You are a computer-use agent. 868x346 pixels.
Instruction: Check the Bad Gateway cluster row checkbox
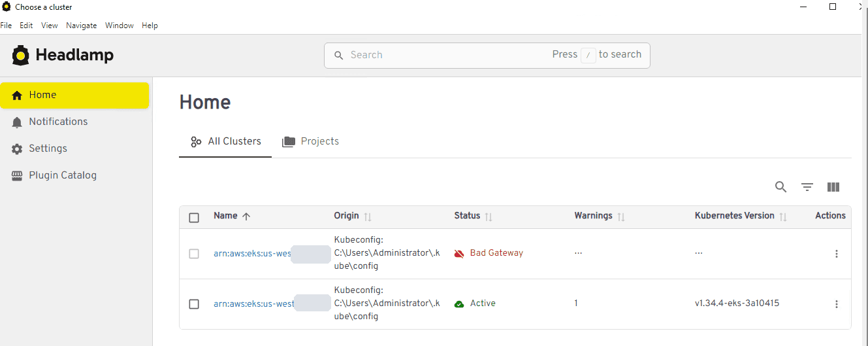click(194, 254)
